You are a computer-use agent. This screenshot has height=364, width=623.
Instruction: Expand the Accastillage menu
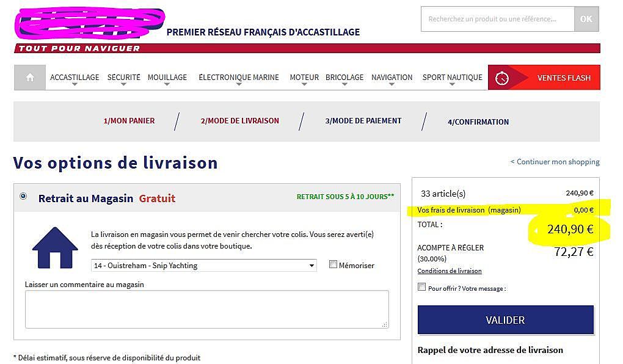[75, 78]
